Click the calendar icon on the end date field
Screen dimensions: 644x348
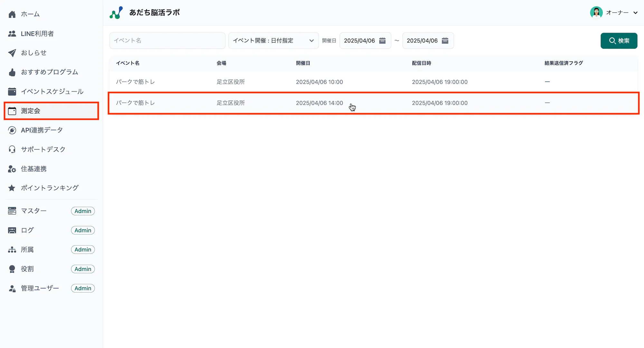pos(445,41)
